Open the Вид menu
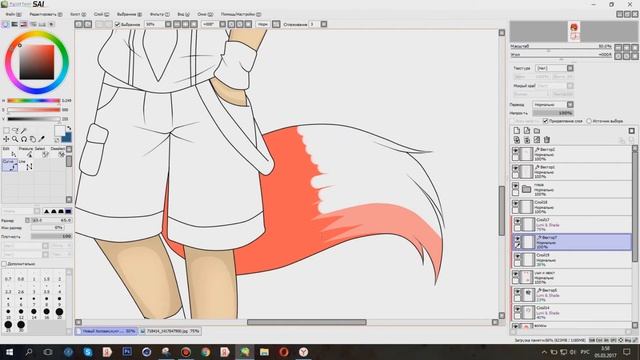Image resolution: width=640 pixels, height=360 pixels. coord(183,14)
